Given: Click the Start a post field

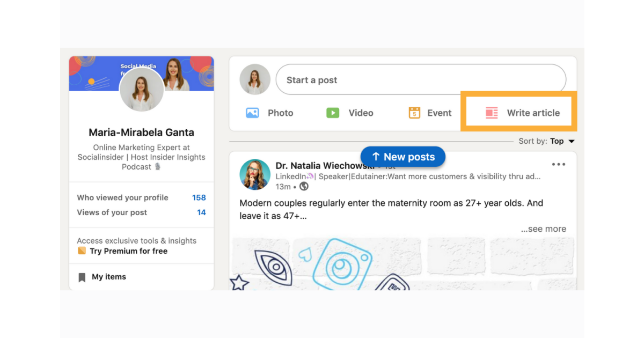Looking at the screenshot, I should click(421, 80).
